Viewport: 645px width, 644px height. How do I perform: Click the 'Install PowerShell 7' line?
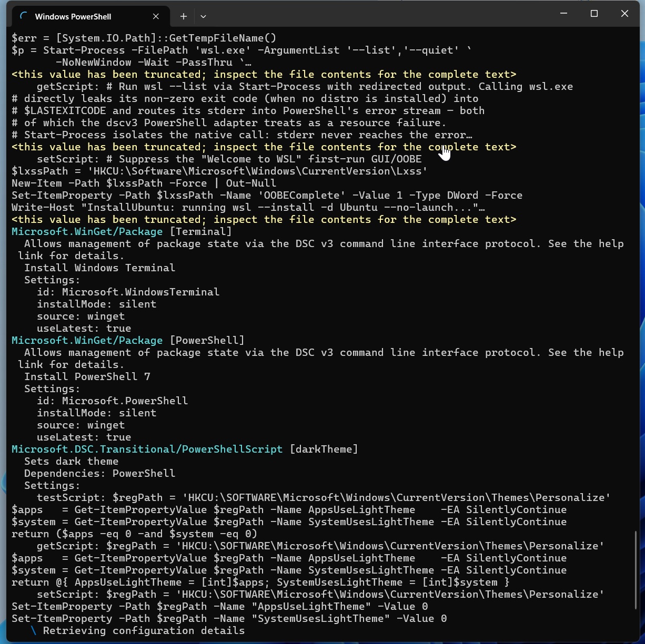[87, 376]
